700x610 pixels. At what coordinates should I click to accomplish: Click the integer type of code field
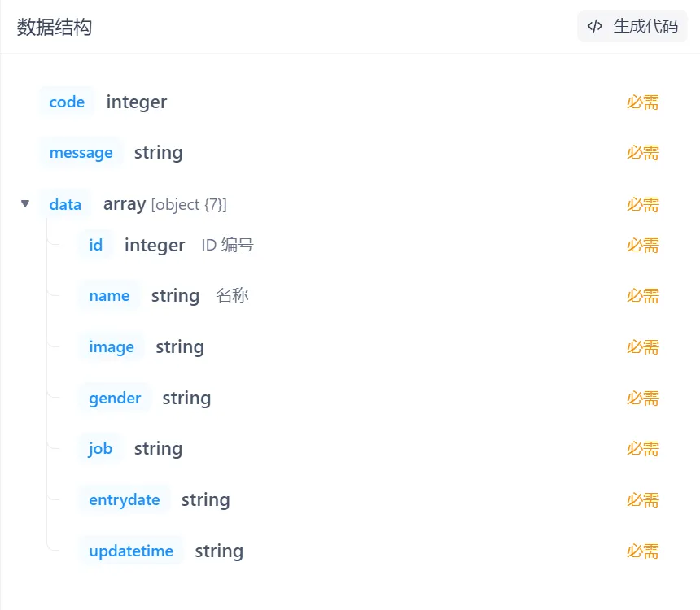tap(137, 102)
